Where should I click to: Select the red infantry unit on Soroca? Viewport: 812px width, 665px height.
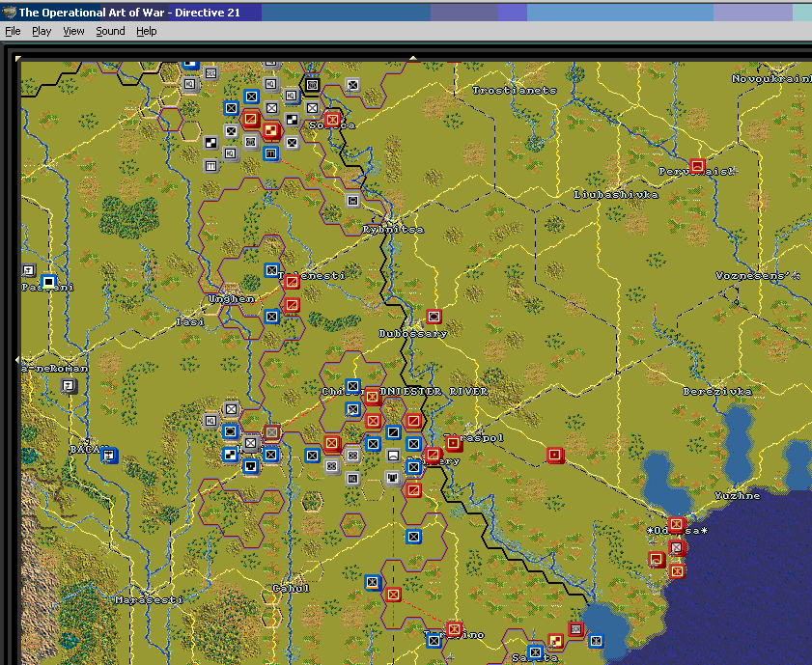(332, 120)
